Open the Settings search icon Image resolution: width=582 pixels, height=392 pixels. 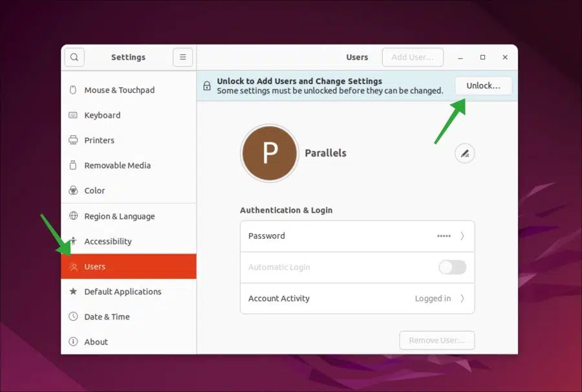click(74, 57)
